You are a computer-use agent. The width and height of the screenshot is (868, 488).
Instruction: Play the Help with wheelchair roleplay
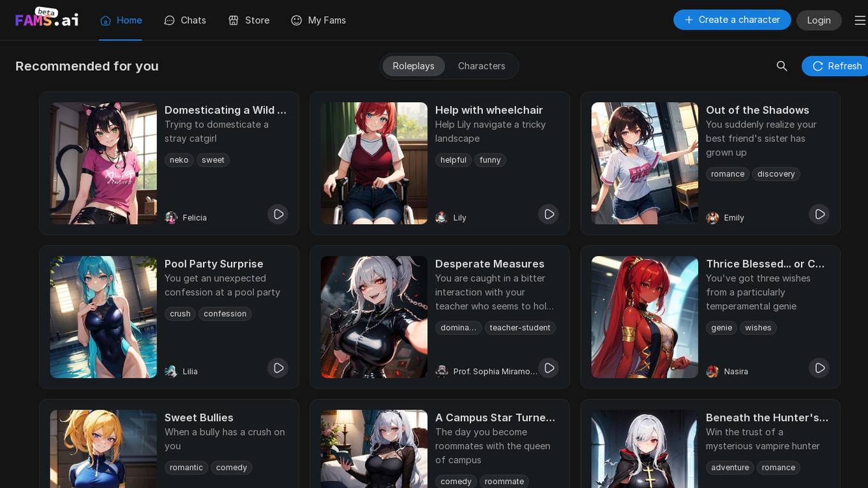pyautogui.click(x=548, y=214)
